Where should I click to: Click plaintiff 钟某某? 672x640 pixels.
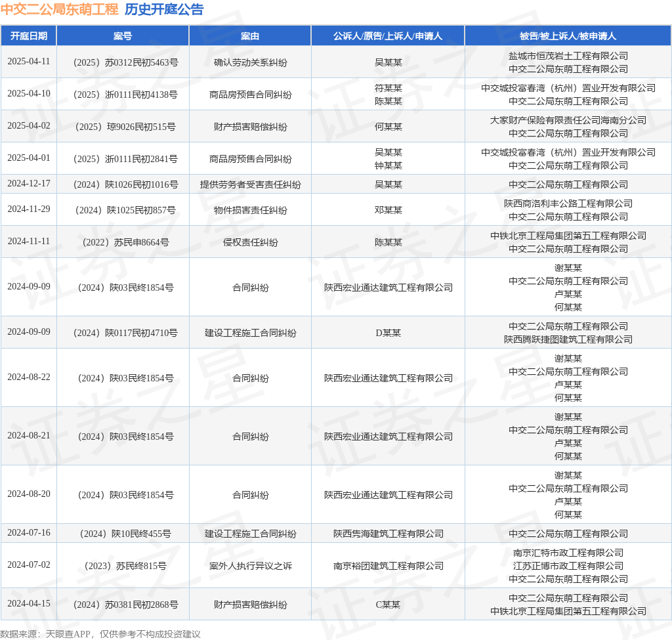(388, 165)
